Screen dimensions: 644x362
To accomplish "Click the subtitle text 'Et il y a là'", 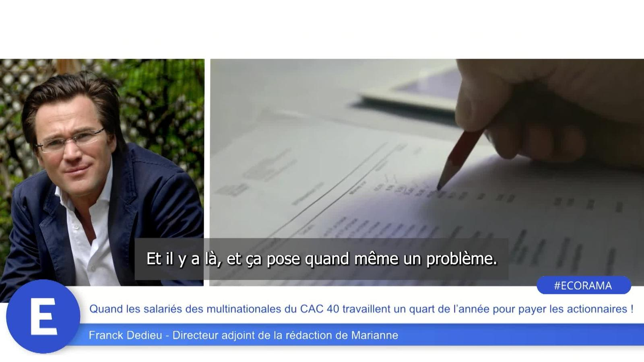I will (184, 259).
